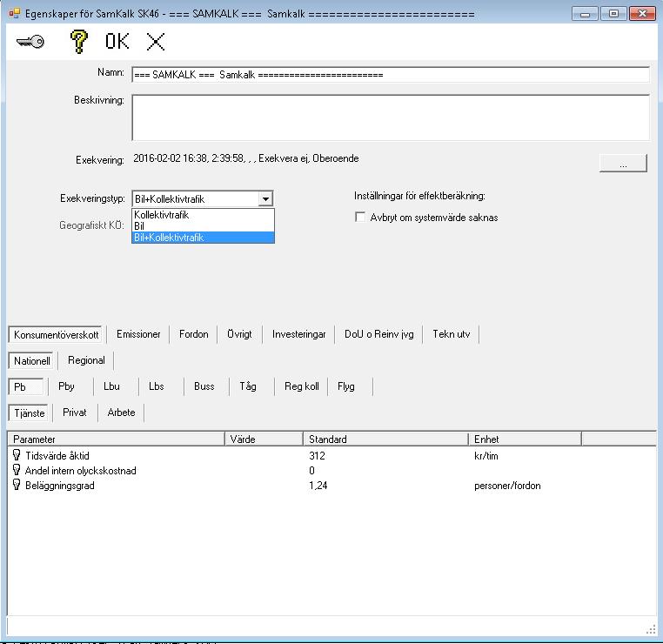Screen dimensions: 663x644
Task: Click the ellipsis button next to Exekvering
Action: coord(623,163)
